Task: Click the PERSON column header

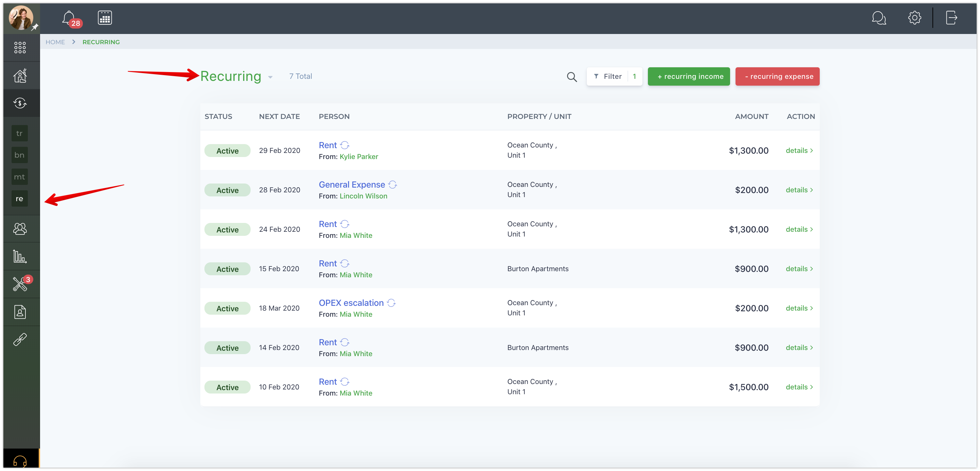Action: click(x=334, y=117)
